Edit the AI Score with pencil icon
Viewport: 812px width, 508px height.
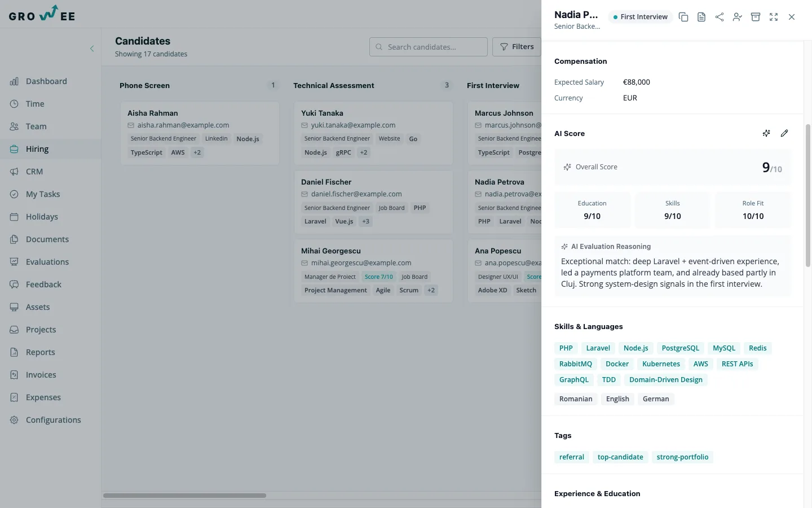tap(784, 133)
